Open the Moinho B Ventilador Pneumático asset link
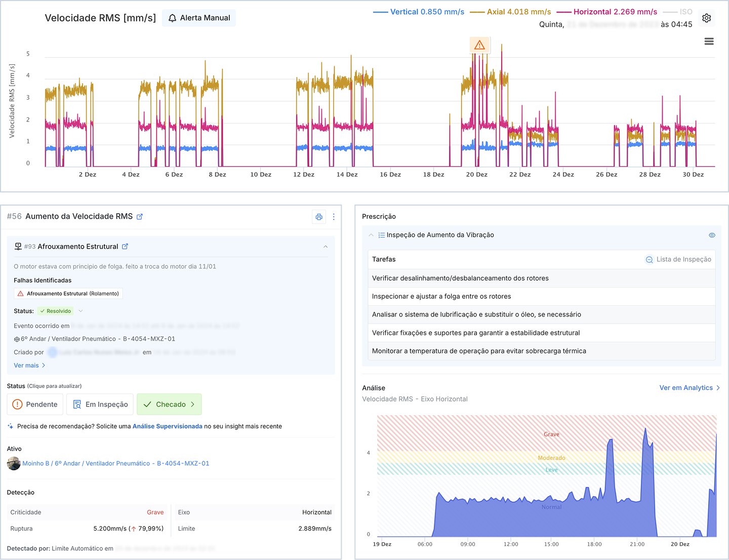The width and height of the screenshot is (729, 560). [116, 463]
